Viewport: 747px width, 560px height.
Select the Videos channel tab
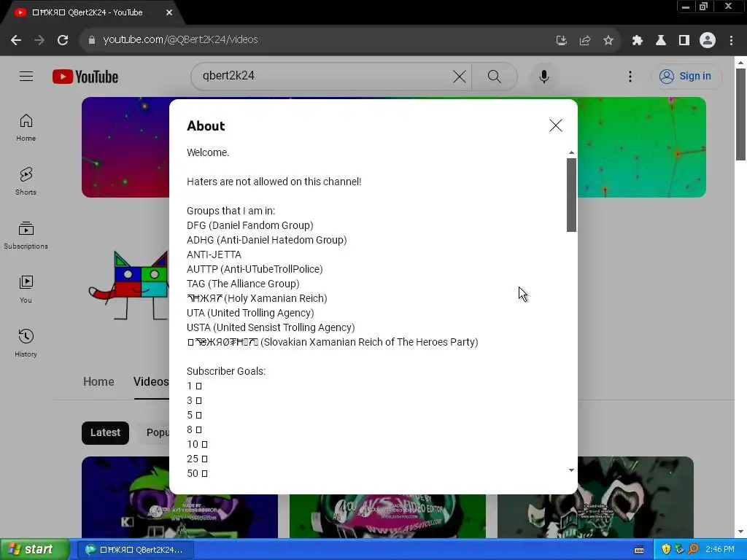click(x=151, y=381)
